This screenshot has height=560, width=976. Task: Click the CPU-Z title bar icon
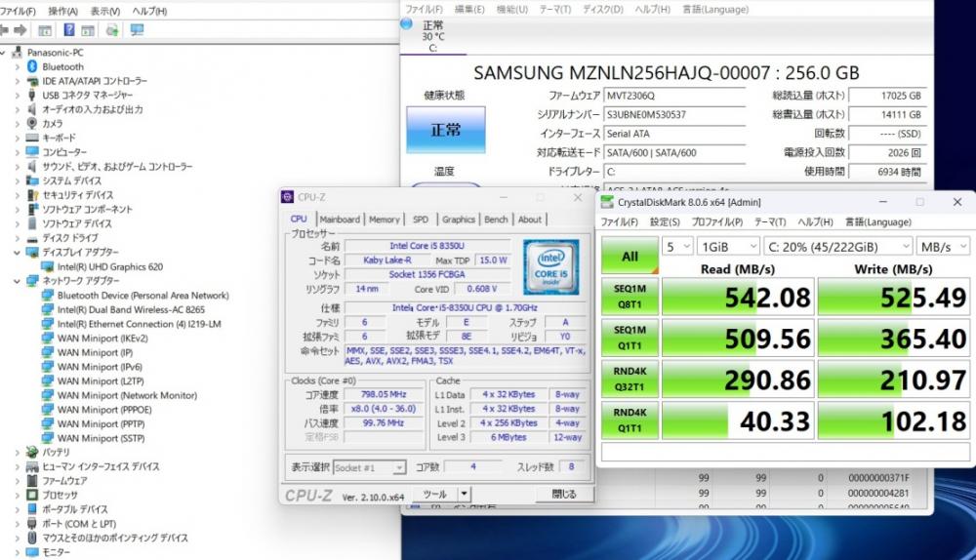(287, 197)
